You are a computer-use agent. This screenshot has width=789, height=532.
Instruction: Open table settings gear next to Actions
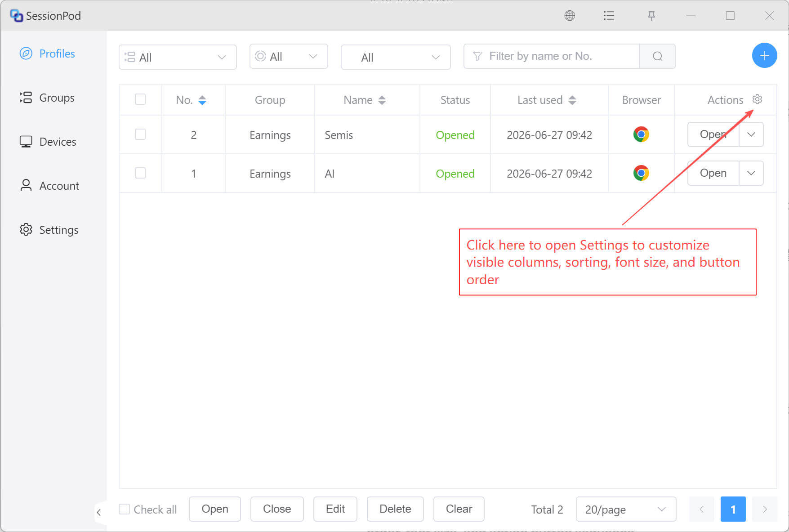(x=757, y=99)
